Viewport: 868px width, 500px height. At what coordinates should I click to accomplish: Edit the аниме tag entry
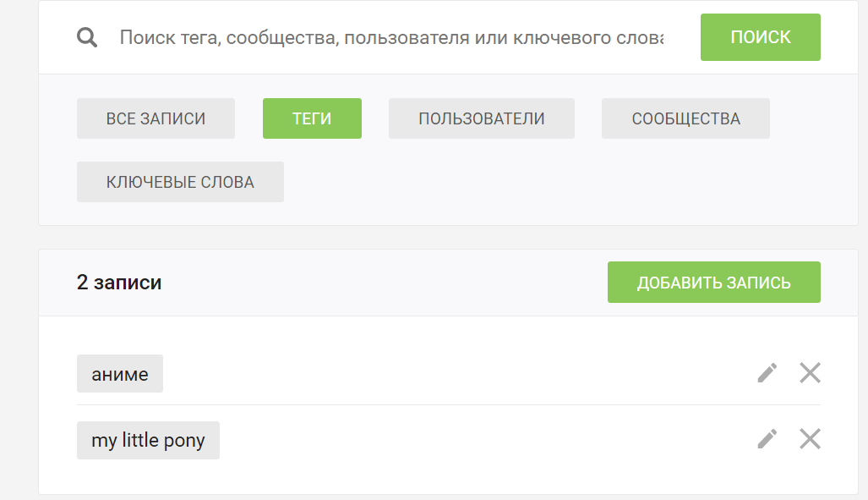[767, 373]
